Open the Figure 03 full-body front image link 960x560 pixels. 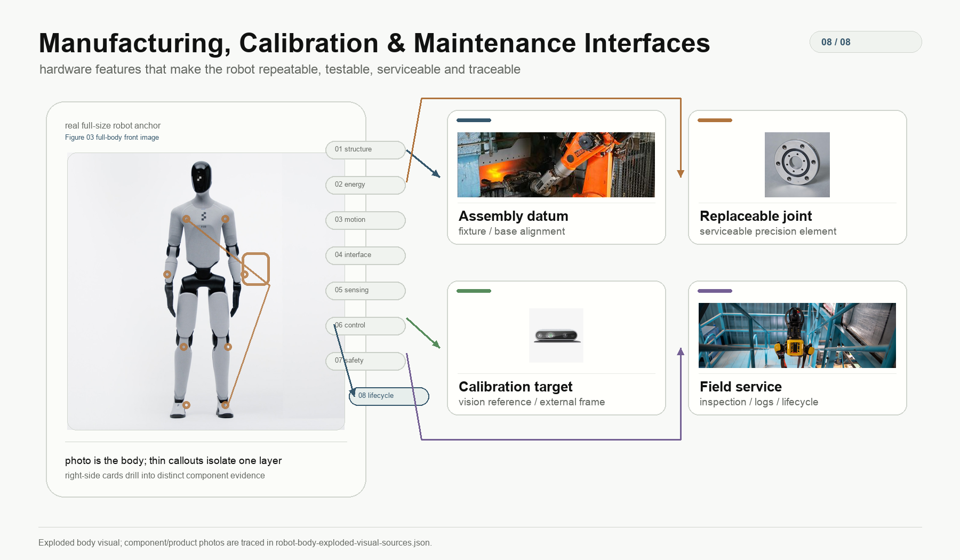(112, 137)
